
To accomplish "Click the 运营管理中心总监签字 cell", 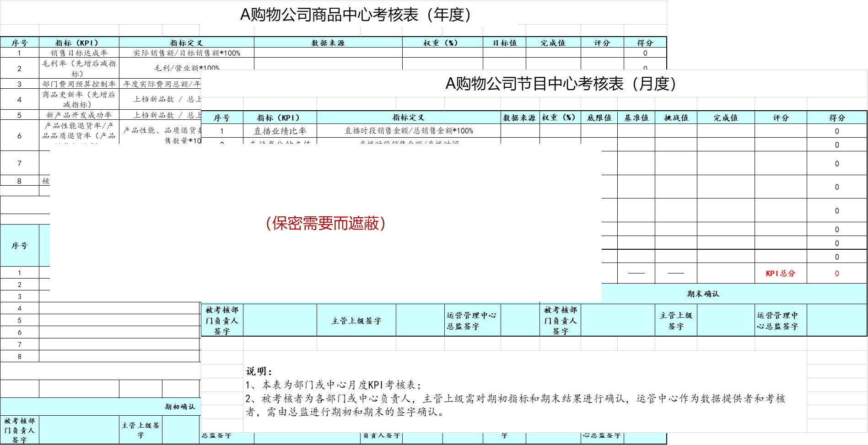I will (x=471, y=320).
